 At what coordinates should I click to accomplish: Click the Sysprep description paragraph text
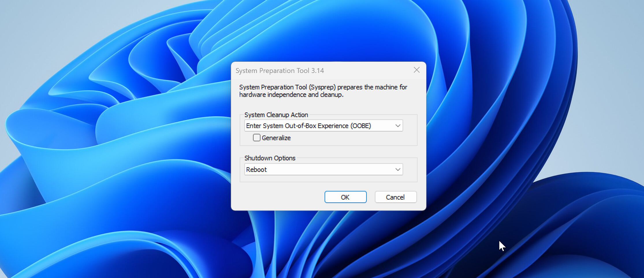pos(323,91)
